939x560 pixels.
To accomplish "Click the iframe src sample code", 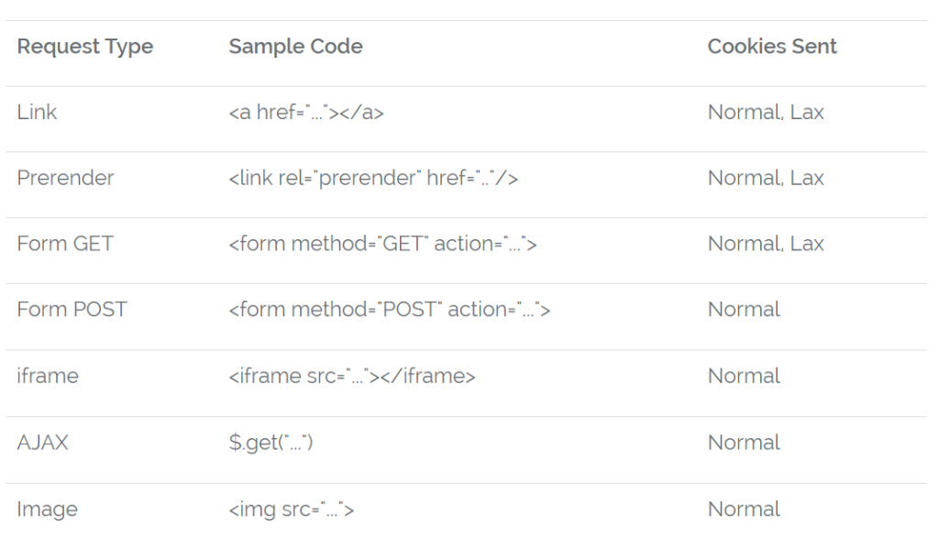I will [352, 376].
